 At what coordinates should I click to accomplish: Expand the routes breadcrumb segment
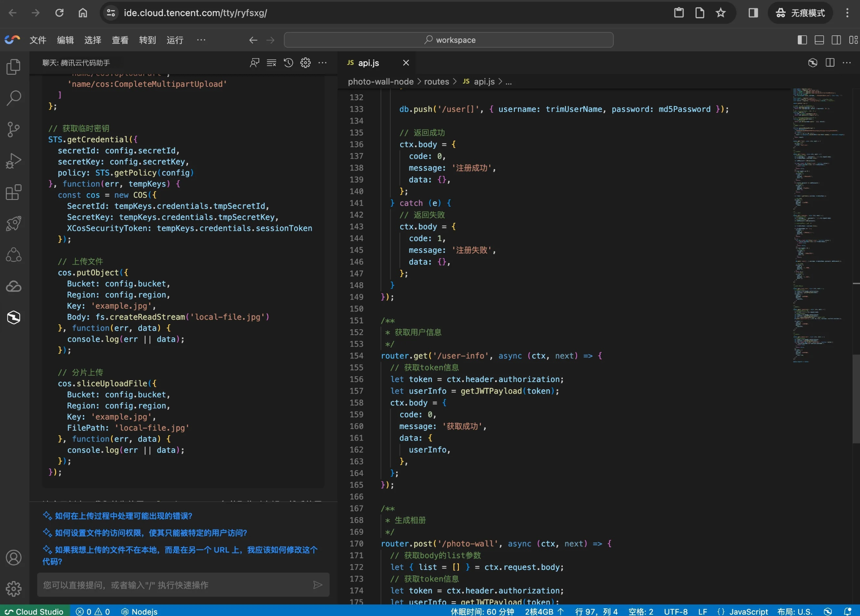pyautogui.click(x=436, y=82)
